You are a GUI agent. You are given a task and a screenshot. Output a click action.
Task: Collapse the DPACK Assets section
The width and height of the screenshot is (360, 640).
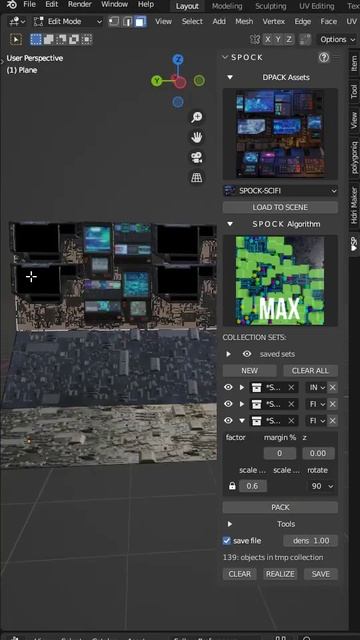click(230, 77)
